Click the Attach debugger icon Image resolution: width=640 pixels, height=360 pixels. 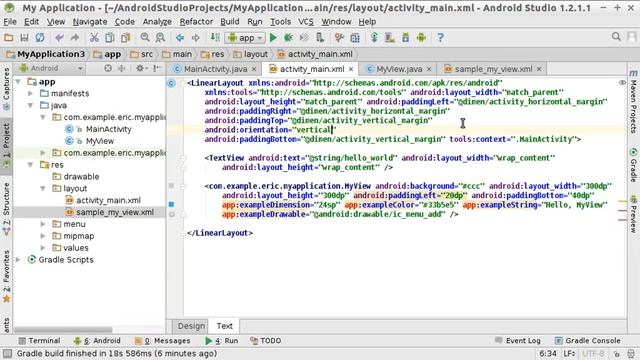[320, 38]
